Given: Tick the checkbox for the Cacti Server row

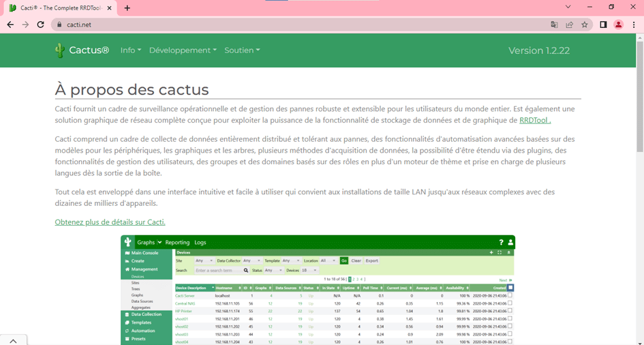Looking at the screenshot, I should pos(510,295).
